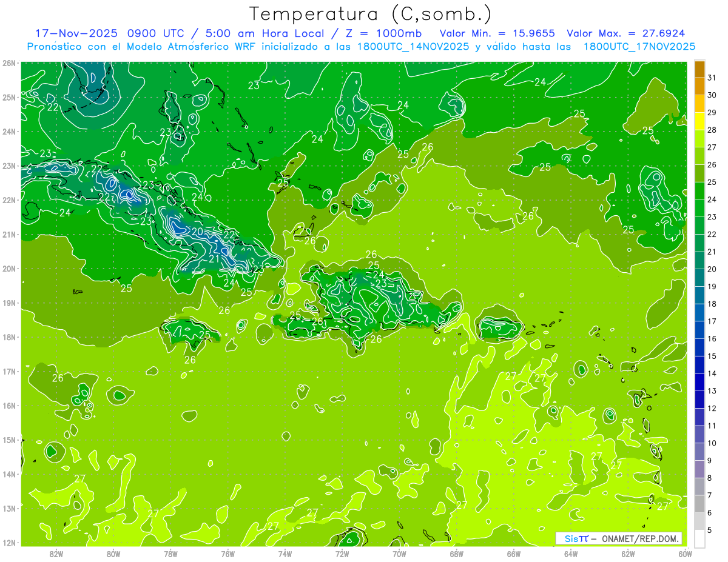Click the 21N latitude axis label
This screenshot has height=562, width=728.
click(x=10, y=234)
